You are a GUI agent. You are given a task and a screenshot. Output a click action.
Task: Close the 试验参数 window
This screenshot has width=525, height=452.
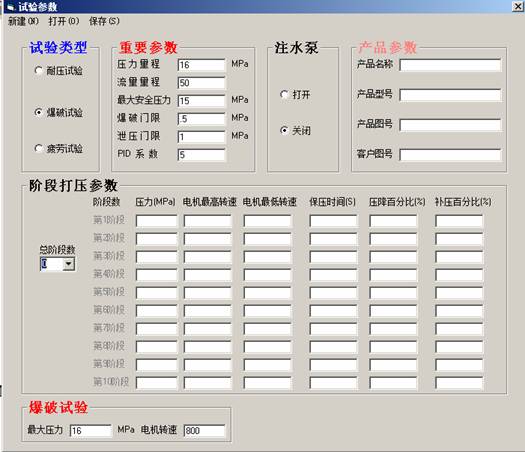(517, 6)
